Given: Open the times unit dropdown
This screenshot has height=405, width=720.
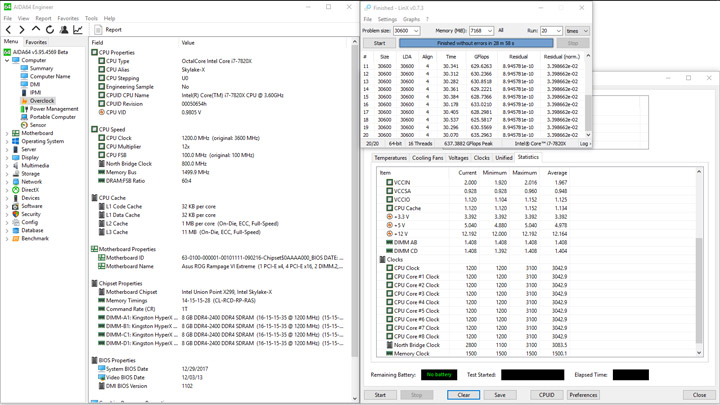Looking at the screenshot, I should 576,31.
